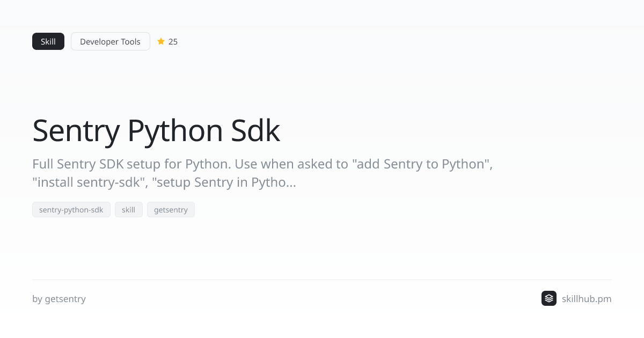Select the skill tag chip
Screen dimensions: 644x338
pos(129,210)
